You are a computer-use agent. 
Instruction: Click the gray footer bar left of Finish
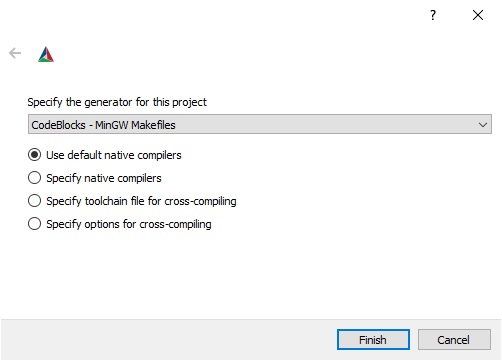tap(167, 340)
